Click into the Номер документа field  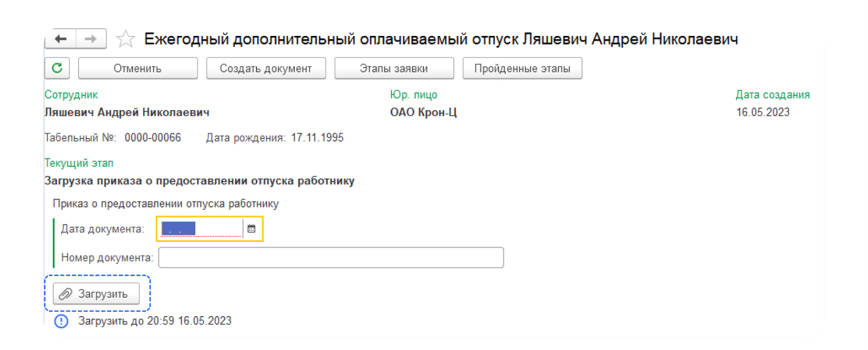[331, 258]
